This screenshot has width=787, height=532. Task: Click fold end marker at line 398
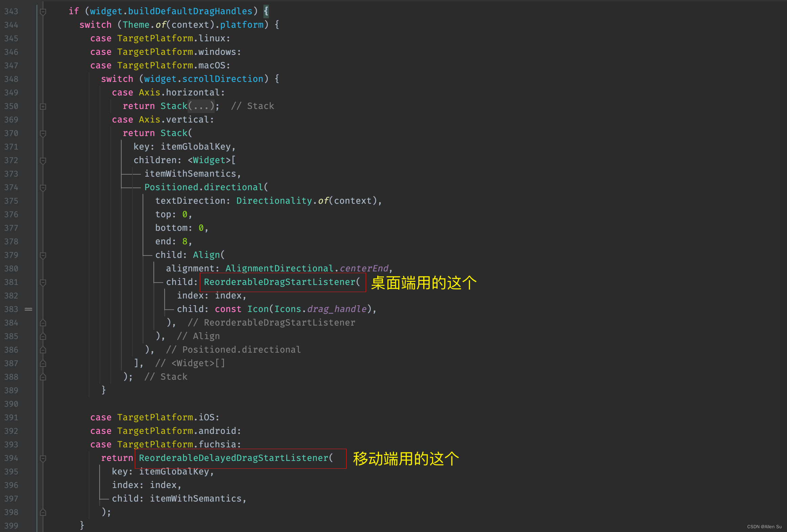43,512
